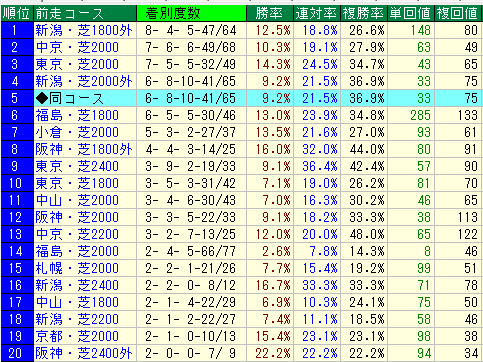Click record 8- 4- 5-47/64
The width and height of the screenshot is (483, 362).
point(191,31)
